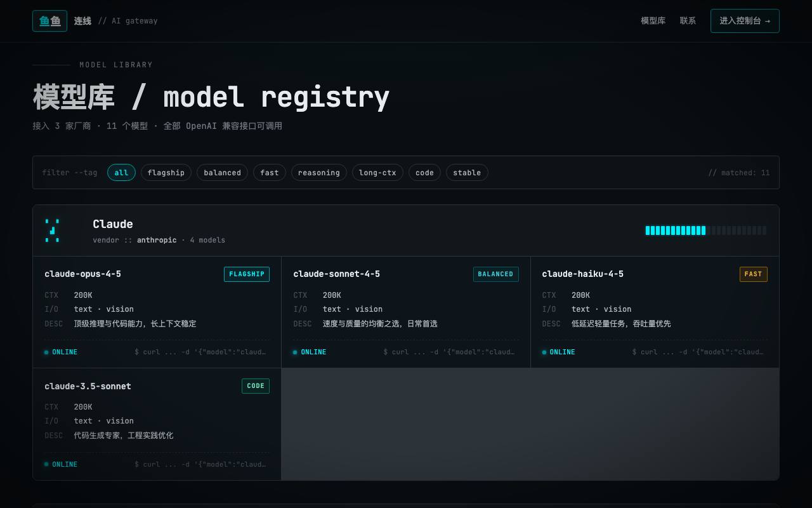The width and height of the screenshot is (812, 508).
Task: Click the 进入控制台 button
Action: pyautogui.click(x=745, y=21)
